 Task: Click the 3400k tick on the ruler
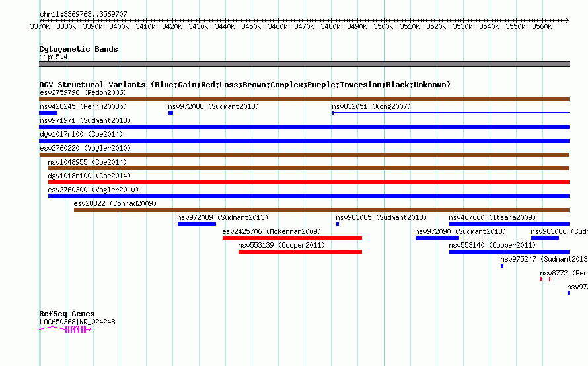[119, 26]
